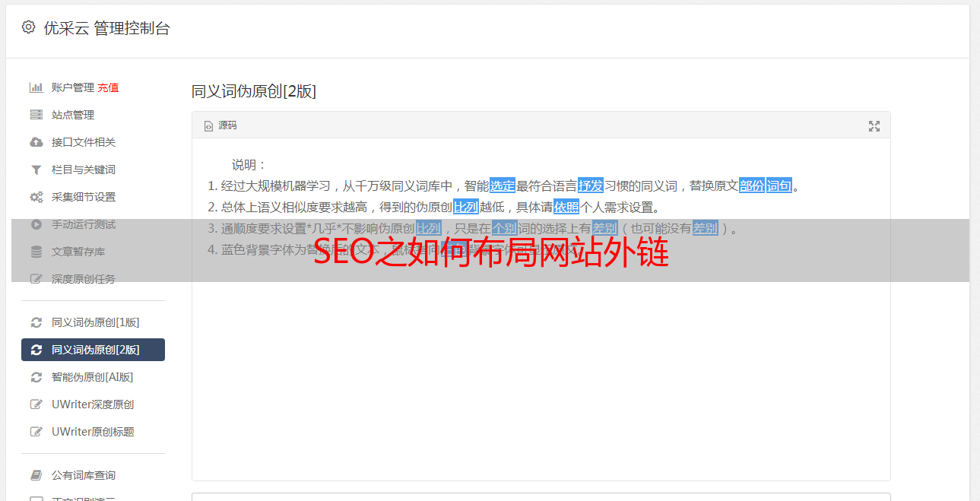Image resolution: width=980 pixels, height=501 pixels.
Task: Click the book icon for 公有词库查询
Action: [x=36, y=475]
